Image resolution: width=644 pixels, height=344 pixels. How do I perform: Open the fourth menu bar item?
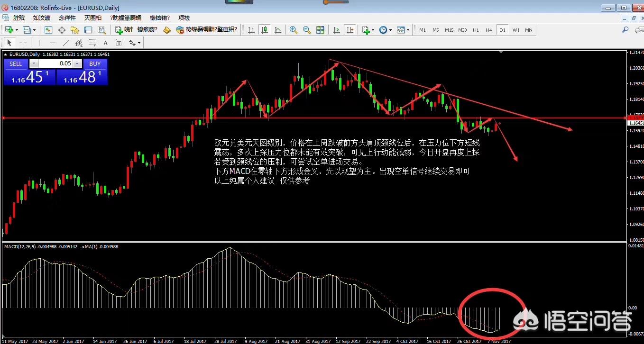(93, 18)
